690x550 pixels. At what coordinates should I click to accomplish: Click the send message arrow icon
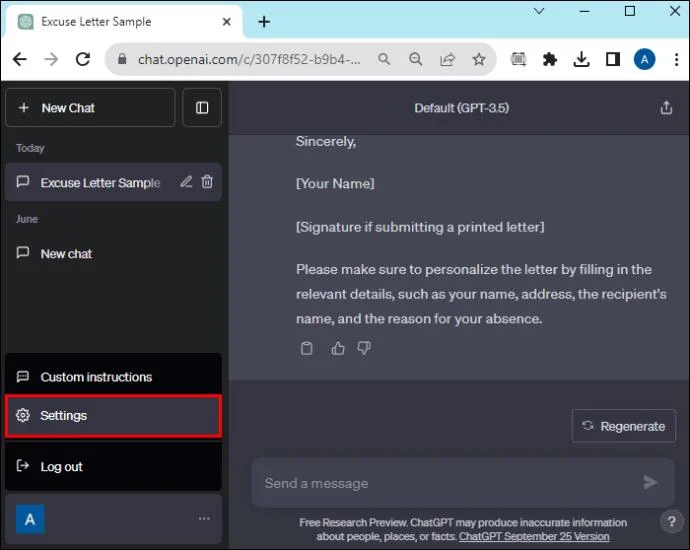click(650, 483)
